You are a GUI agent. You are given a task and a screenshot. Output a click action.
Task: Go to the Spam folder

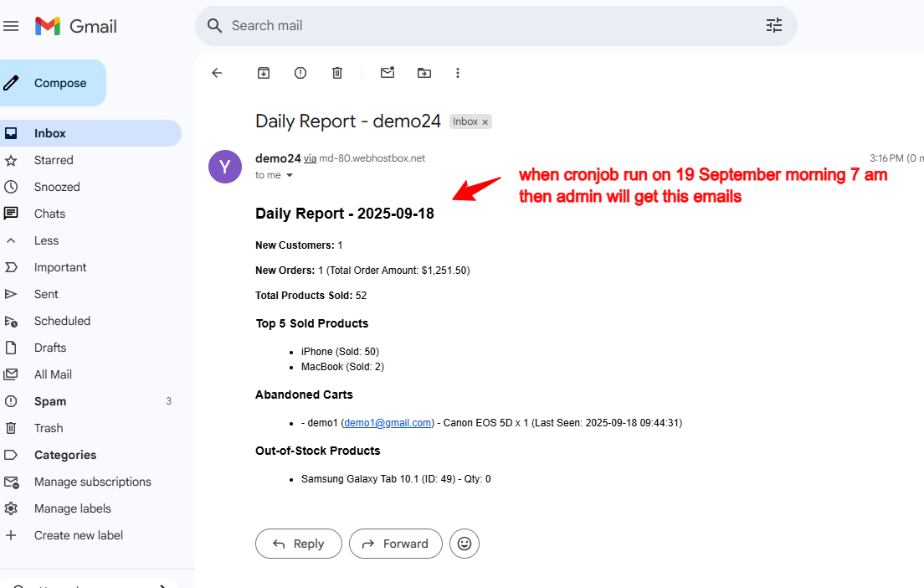[x=50, y=401]
